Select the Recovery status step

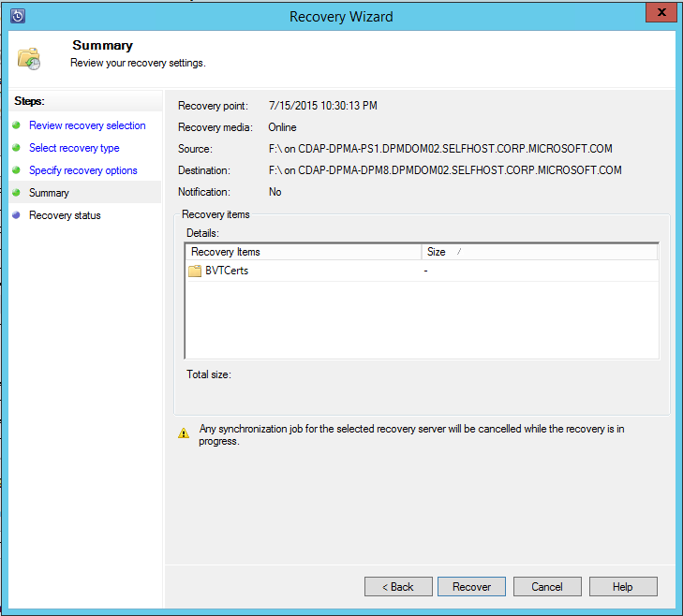(x=65, y=215)
